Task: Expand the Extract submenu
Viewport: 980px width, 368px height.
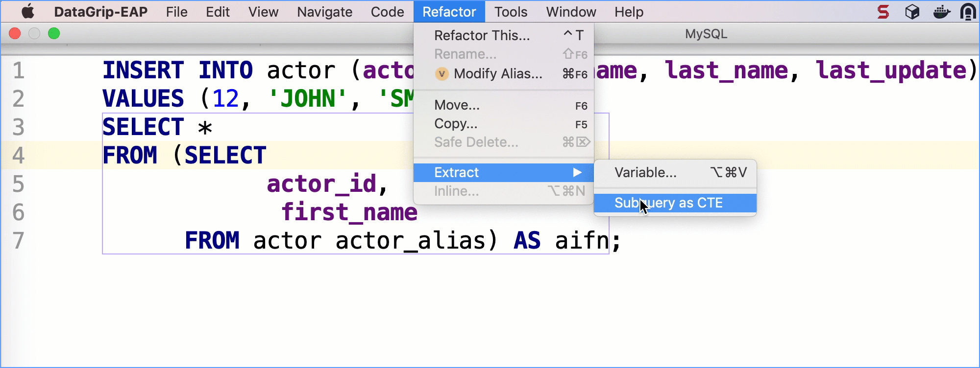Action: coord(504,172)
